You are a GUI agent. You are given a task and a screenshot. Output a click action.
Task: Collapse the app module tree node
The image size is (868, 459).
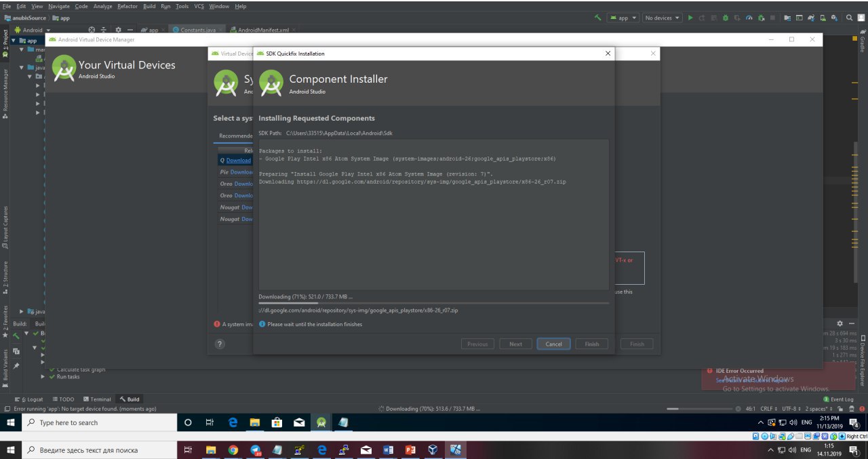coord(14,41)
